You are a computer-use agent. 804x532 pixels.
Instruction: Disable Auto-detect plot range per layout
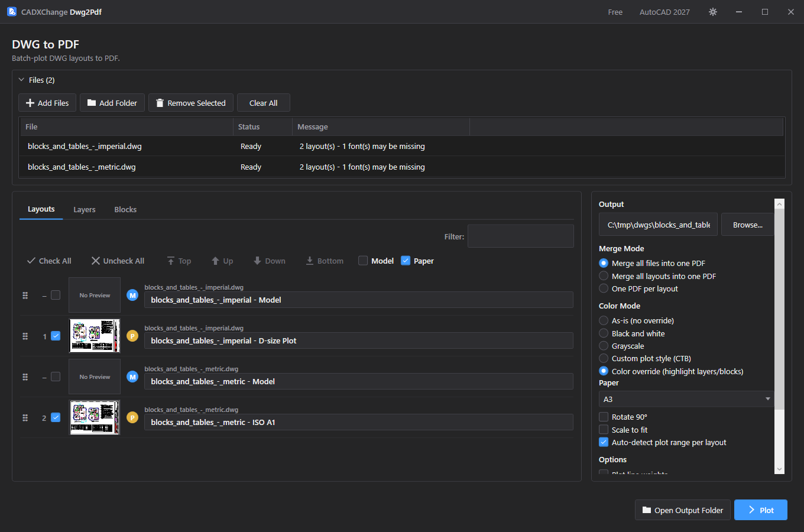604,442
